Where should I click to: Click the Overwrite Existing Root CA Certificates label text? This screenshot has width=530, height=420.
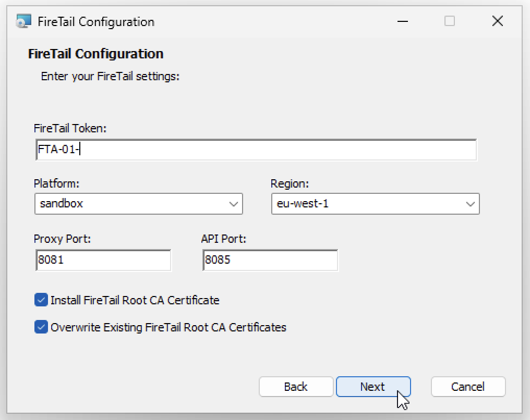pos(168,327)
